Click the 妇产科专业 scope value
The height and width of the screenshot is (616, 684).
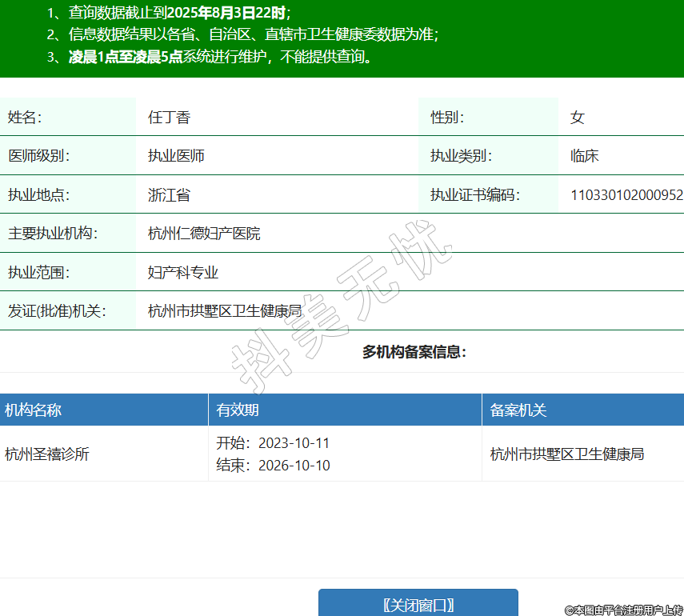(183, 273)
